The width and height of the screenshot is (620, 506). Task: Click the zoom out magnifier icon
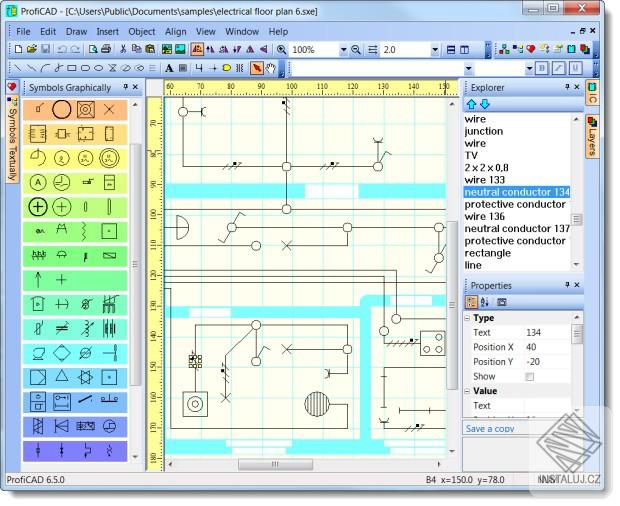[356, 49]
